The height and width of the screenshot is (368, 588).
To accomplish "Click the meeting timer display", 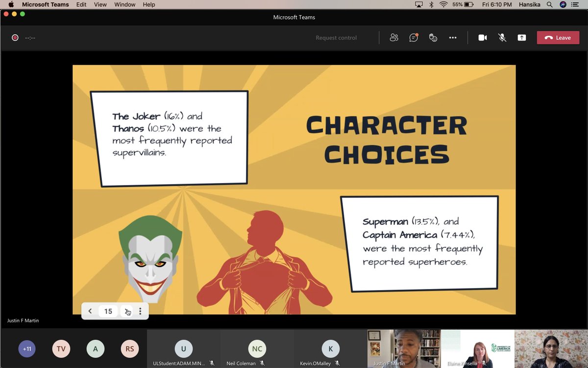I will pos(30,38).
